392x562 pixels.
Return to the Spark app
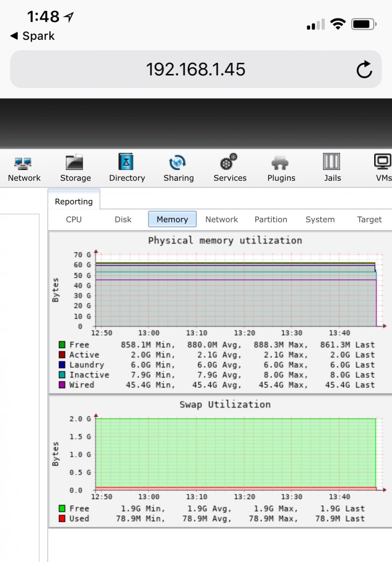(x=32, y=36)
